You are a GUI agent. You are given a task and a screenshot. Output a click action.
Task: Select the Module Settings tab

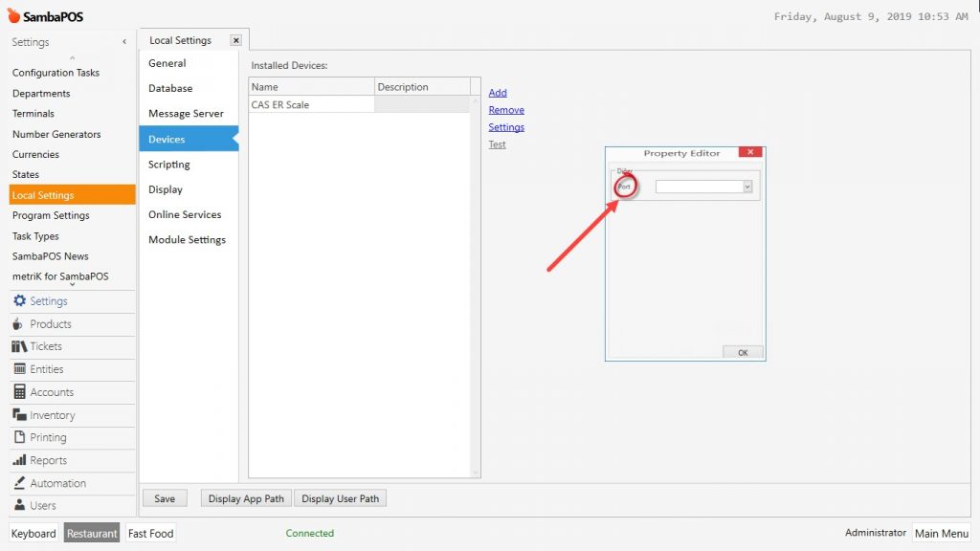coord(189,239)
